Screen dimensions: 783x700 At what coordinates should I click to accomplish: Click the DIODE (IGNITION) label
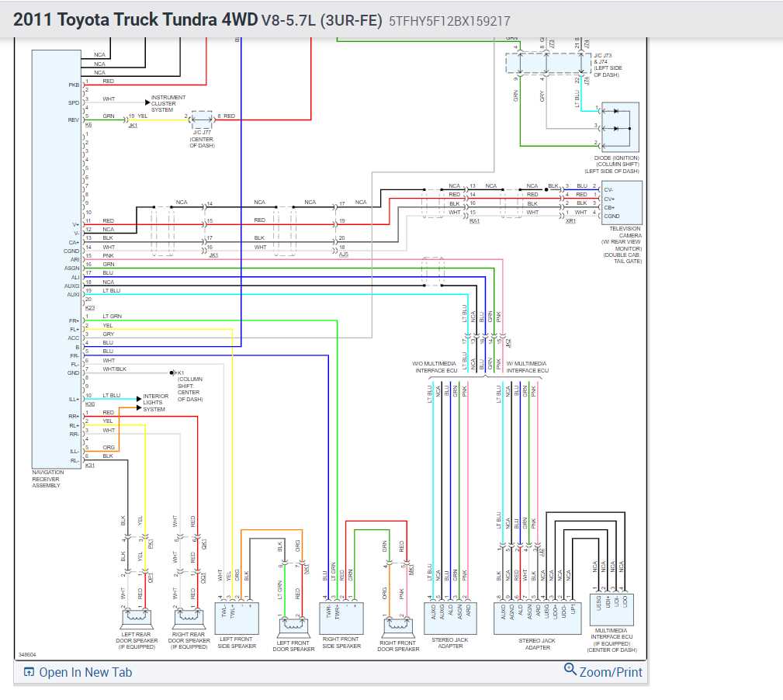click(612, 165)
